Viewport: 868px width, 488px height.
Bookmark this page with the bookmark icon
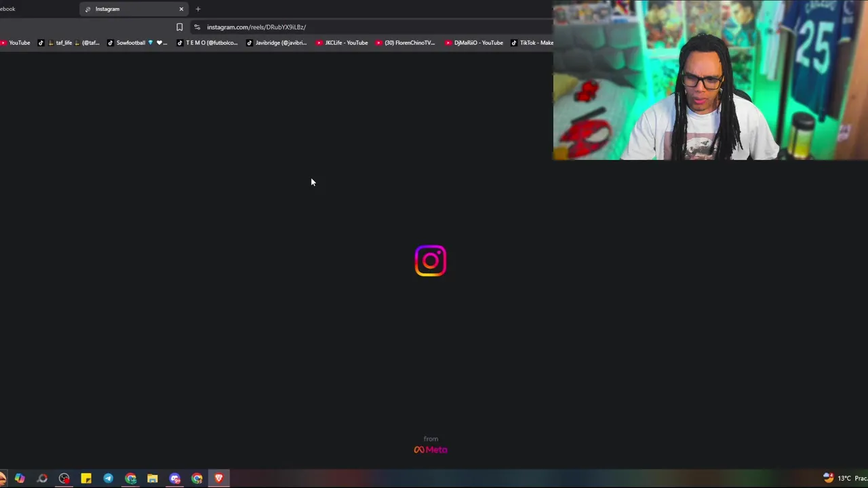179,27
